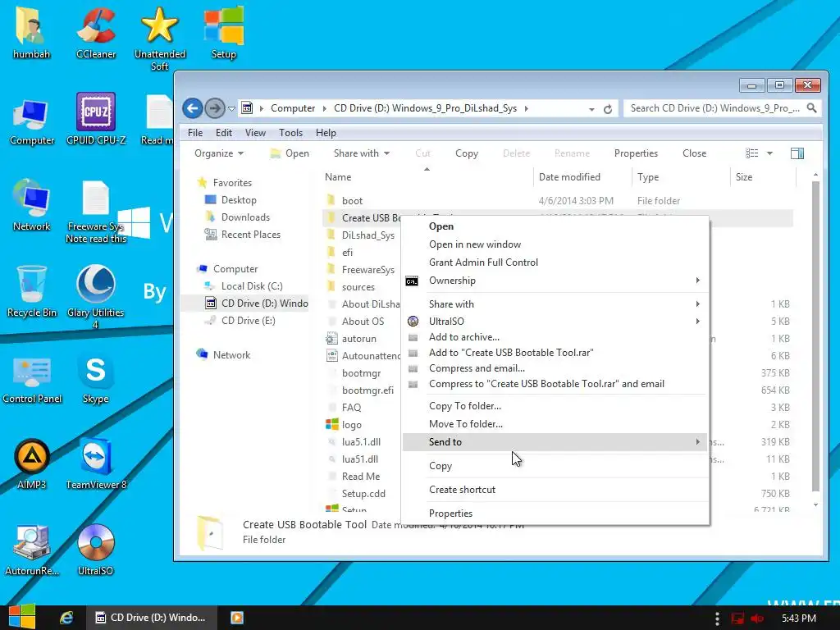
Task: Click the Open toolbar button
Action: click(x=290, y=153)
